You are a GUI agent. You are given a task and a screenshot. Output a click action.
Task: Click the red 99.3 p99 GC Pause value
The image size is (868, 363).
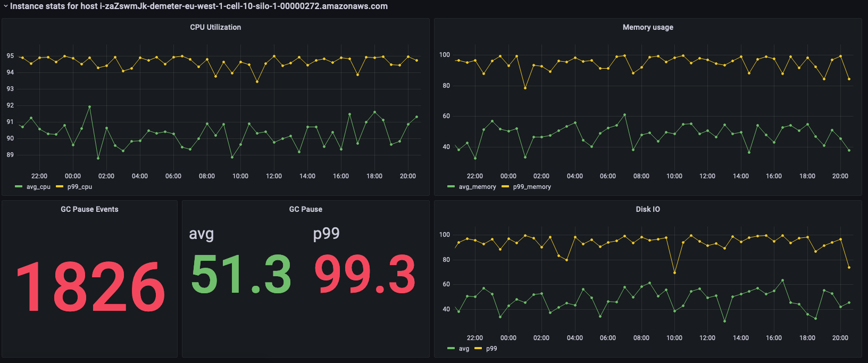tap(365, 275)
